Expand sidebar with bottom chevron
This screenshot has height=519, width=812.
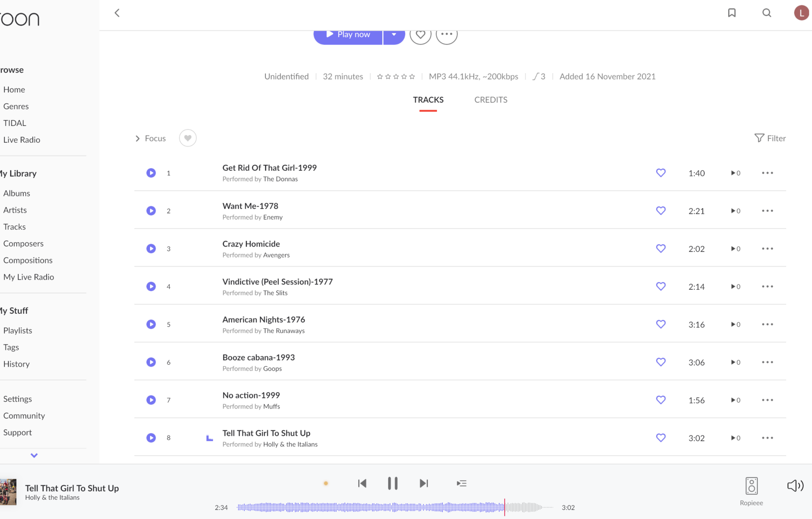pos(34,456)
